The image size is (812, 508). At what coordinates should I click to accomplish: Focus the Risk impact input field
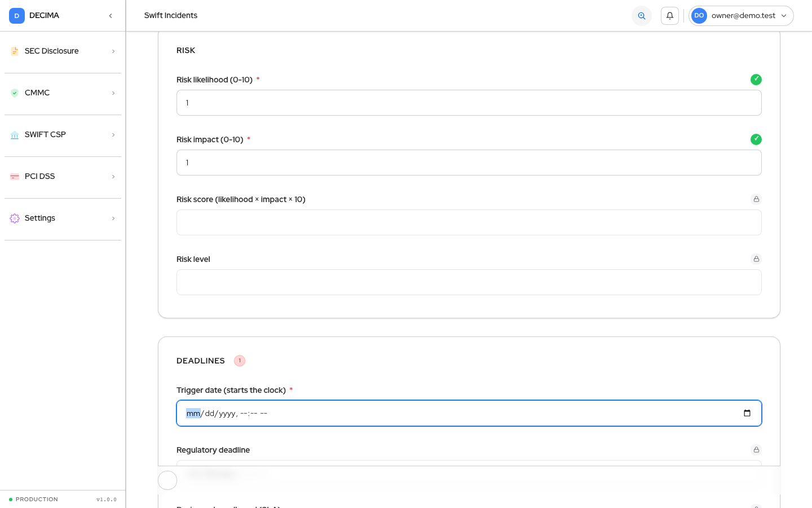pyautogui.click(x=469, y=163)
